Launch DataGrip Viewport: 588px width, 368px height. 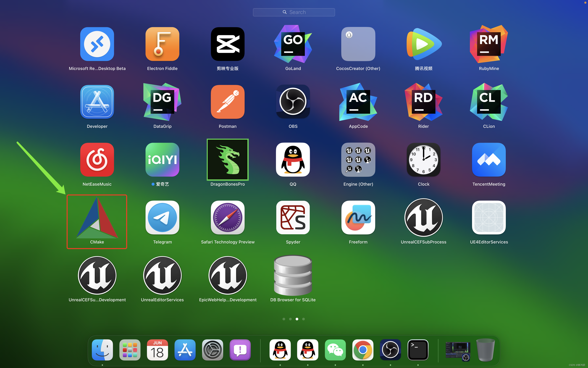tap(162, 102)
